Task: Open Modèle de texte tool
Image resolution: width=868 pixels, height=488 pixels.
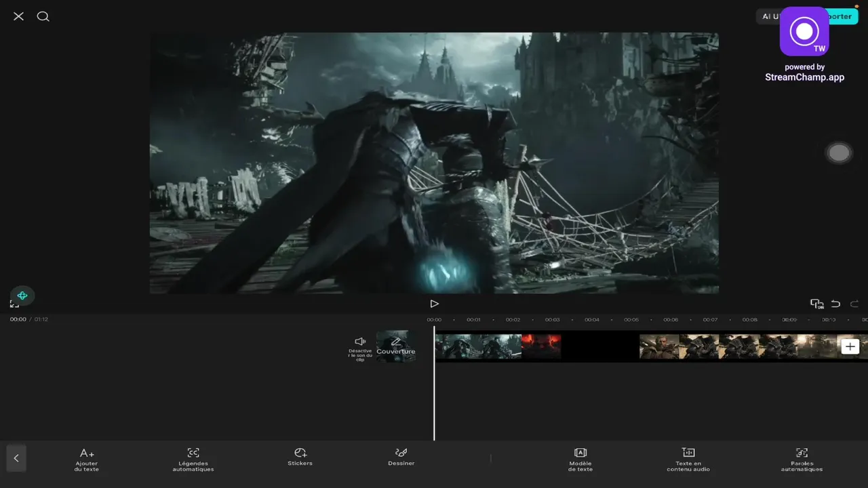Action: pyautogui.click(x=580, y=459)
